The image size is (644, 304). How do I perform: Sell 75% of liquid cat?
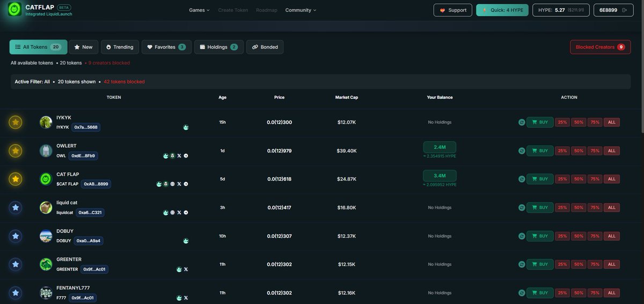[595, 207]
